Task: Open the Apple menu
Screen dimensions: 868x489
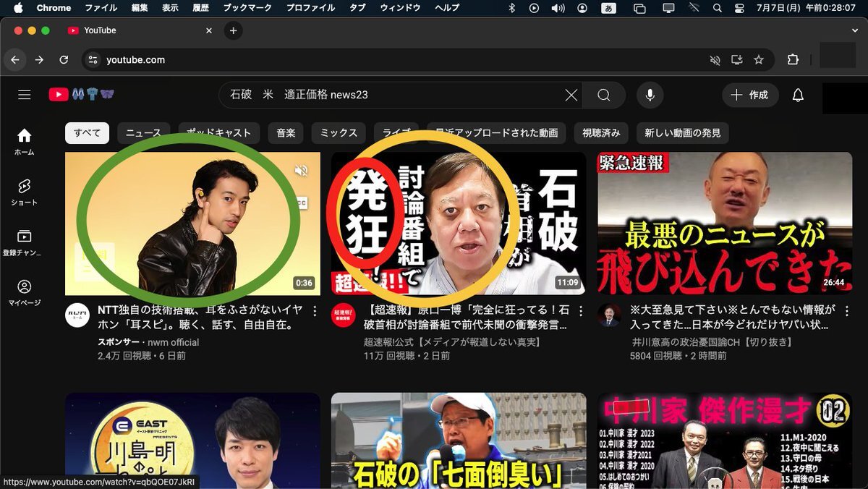Action: 18,8
